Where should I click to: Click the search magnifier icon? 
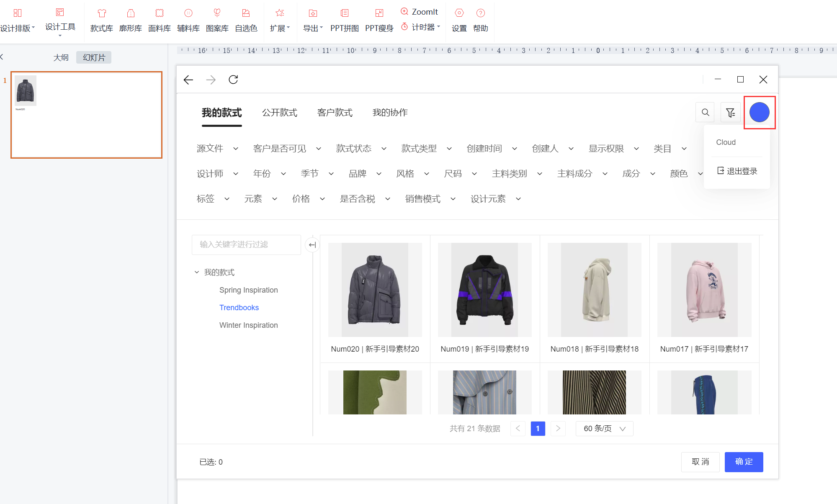[705, 112]
